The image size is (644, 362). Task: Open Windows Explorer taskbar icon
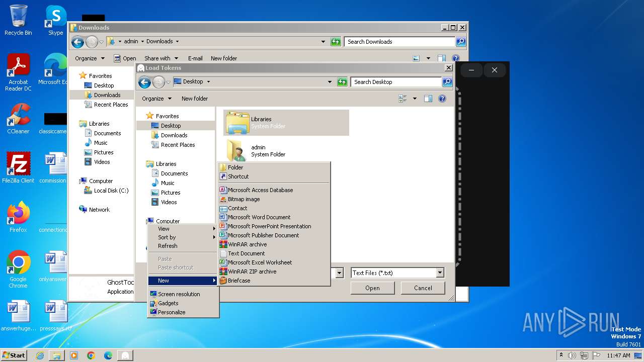(x=57, y=355)
